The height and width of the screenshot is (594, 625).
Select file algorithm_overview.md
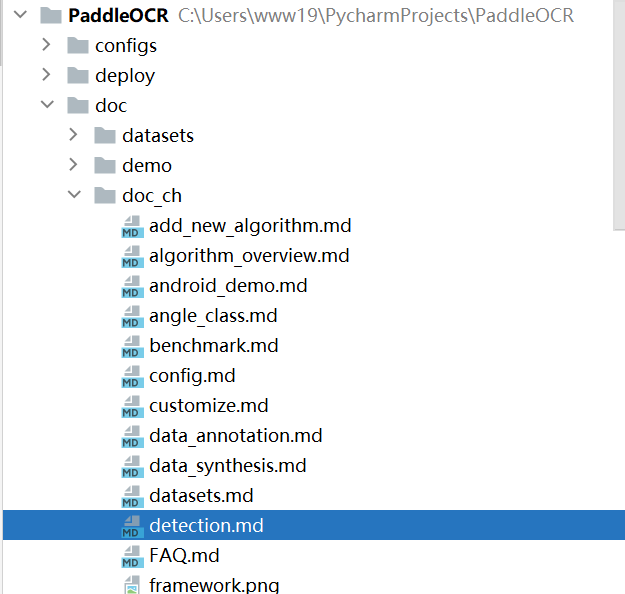click(x=249, y=256)
